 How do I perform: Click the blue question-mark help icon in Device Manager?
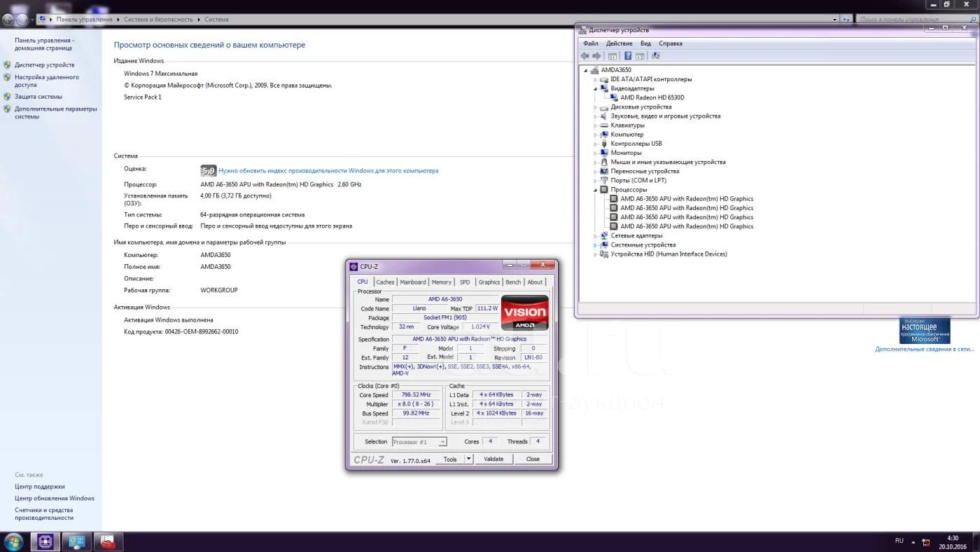[x=628, y=56]
